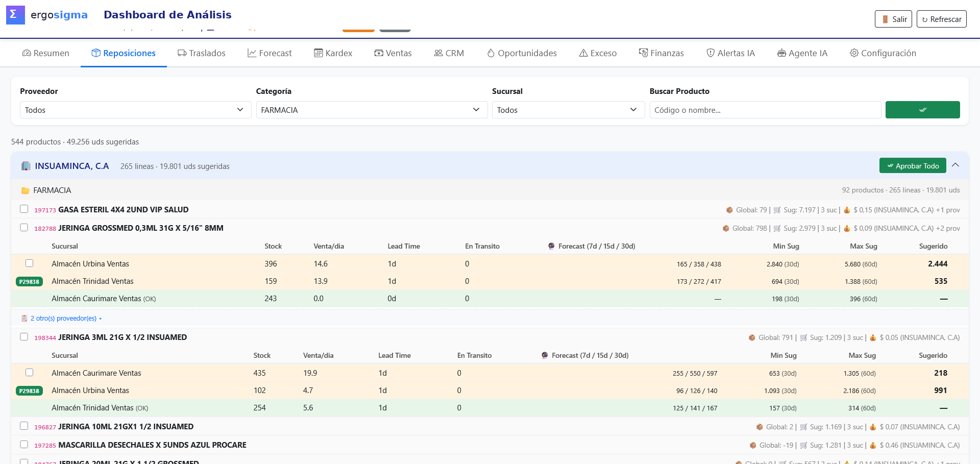This screenshot has width=980, height=464.
Task: Select the MASCARILLA DESECHALES product checkbox
Action: pos(24,445)
